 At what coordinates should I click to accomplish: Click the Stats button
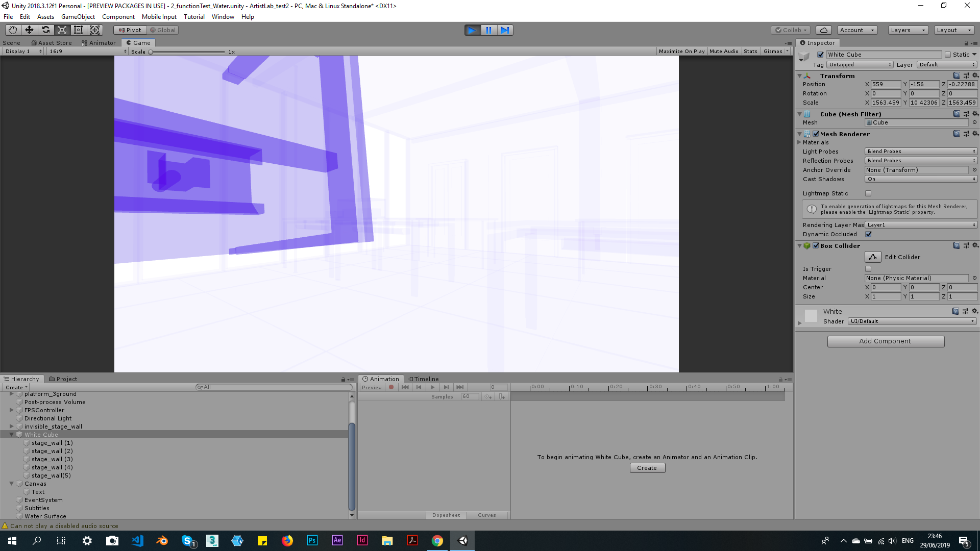[x=750, y=52]
